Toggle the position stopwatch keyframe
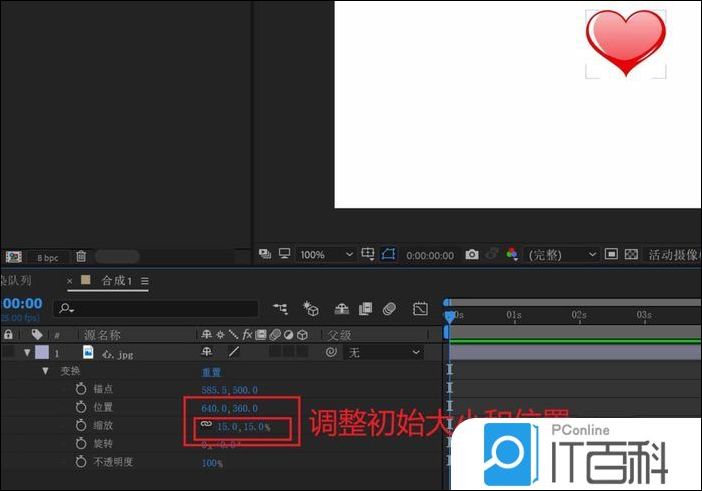Viewport: 702px width, 491px height. coord(81,408)
